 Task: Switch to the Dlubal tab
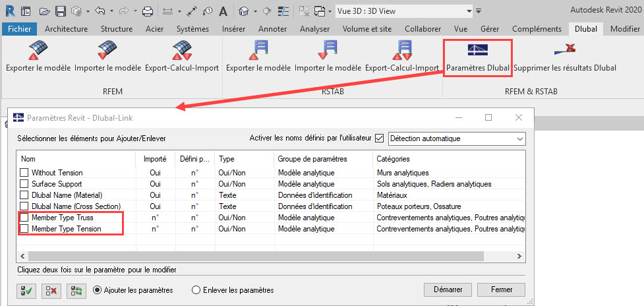(586, 29)
